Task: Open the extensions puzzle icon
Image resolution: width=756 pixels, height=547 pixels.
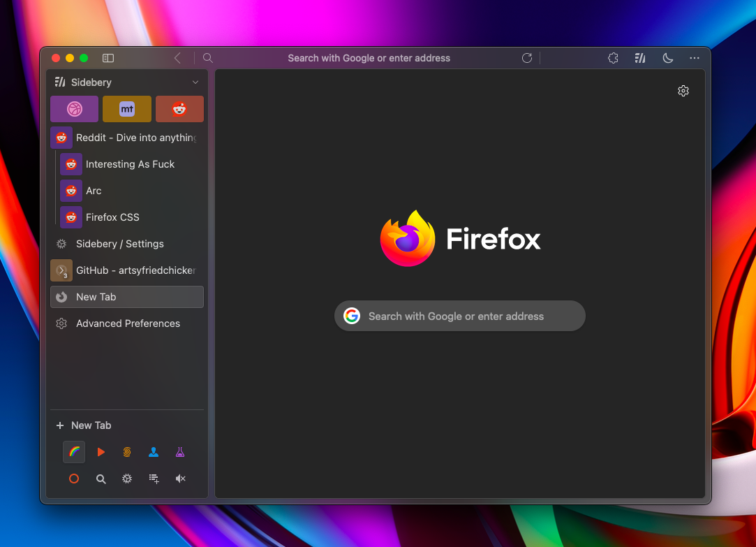Action: [x=613, y=58]
